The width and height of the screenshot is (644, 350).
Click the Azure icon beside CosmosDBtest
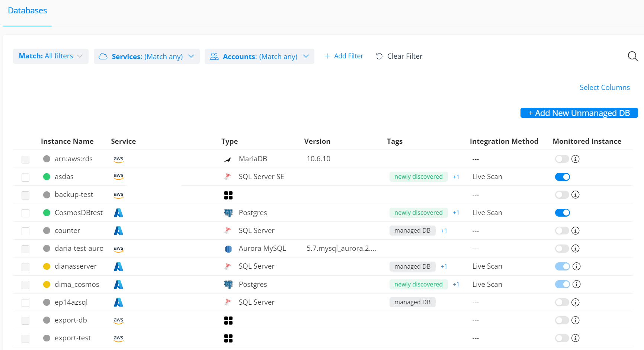tap(118, 213)
